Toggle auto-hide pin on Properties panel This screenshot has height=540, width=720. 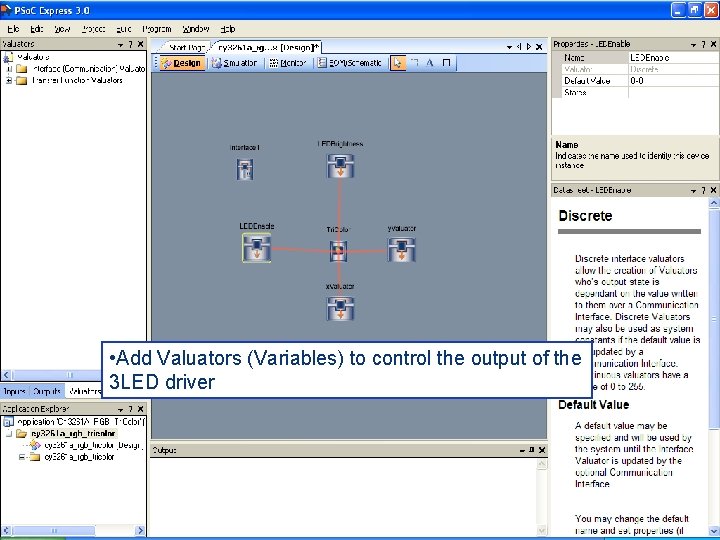pyautogui.click(x=703, y=44)
